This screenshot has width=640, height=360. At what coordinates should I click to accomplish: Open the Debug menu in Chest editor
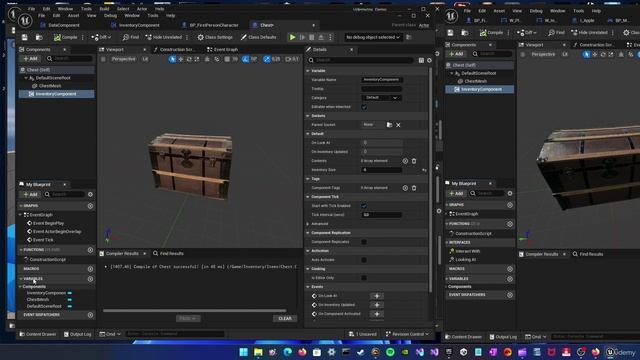tap(110, 16)
